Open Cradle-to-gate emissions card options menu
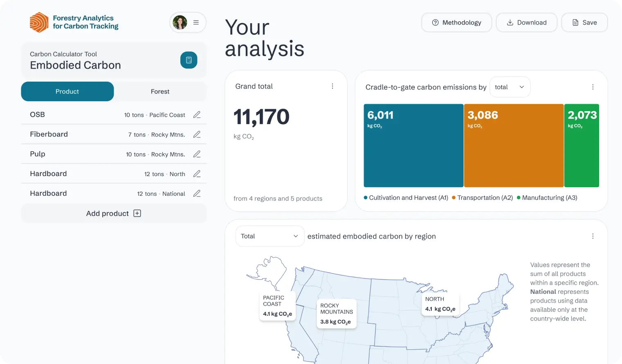Screen dimensions: 622x364 (593, 87)
